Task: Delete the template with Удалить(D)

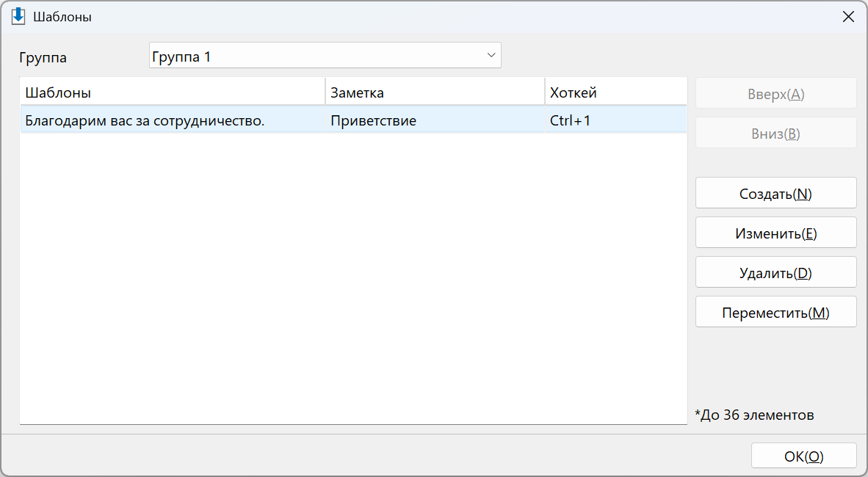Action: pos(775,273)
